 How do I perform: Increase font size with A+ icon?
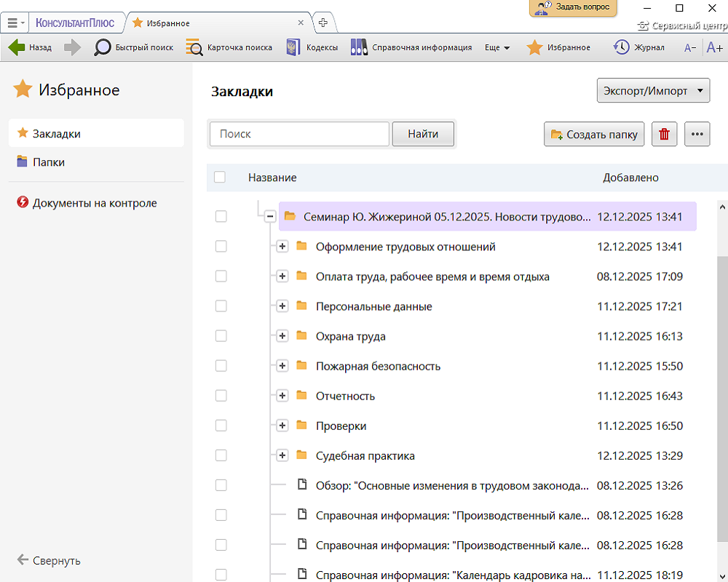tap(714, 48)
